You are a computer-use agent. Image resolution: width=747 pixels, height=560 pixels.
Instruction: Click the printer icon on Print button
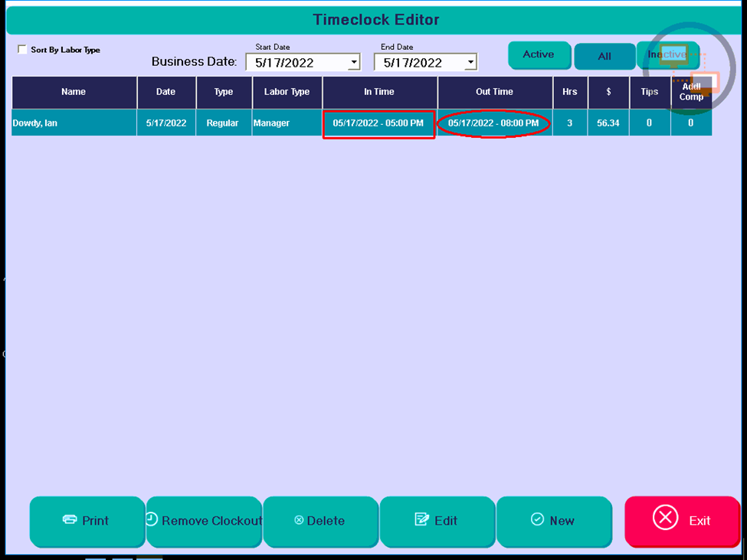70,519
